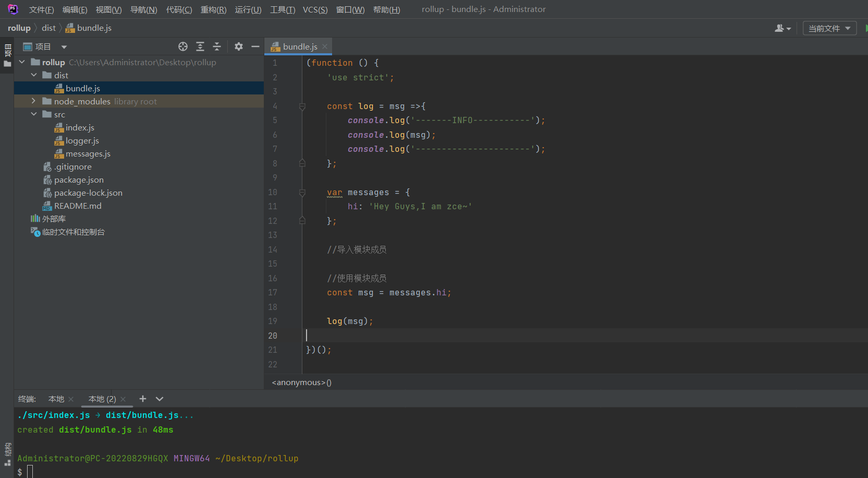Open project view mode dropdown arrow
This screenshot has width=868, height=478.
click(x=64, y=47)
